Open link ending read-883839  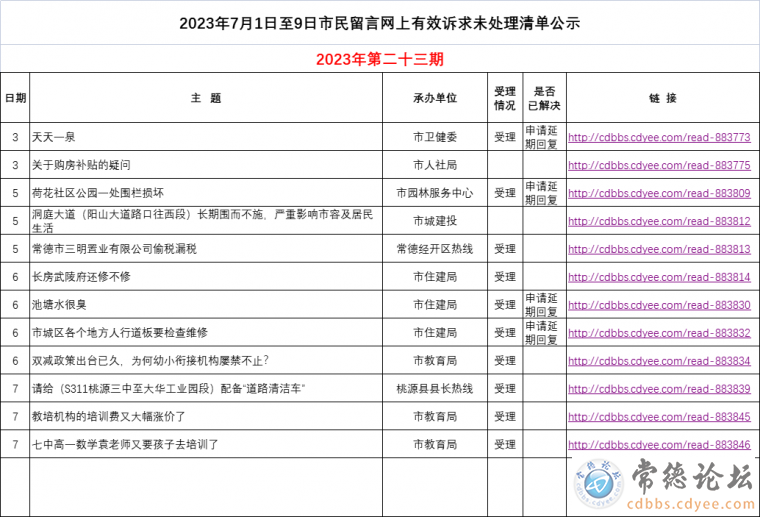point(659,389)
